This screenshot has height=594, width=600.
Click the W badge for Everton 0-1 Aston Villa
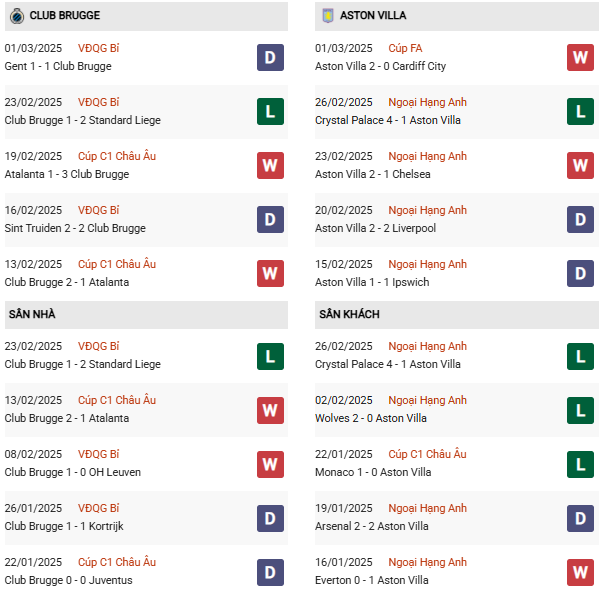click(580, 571)
